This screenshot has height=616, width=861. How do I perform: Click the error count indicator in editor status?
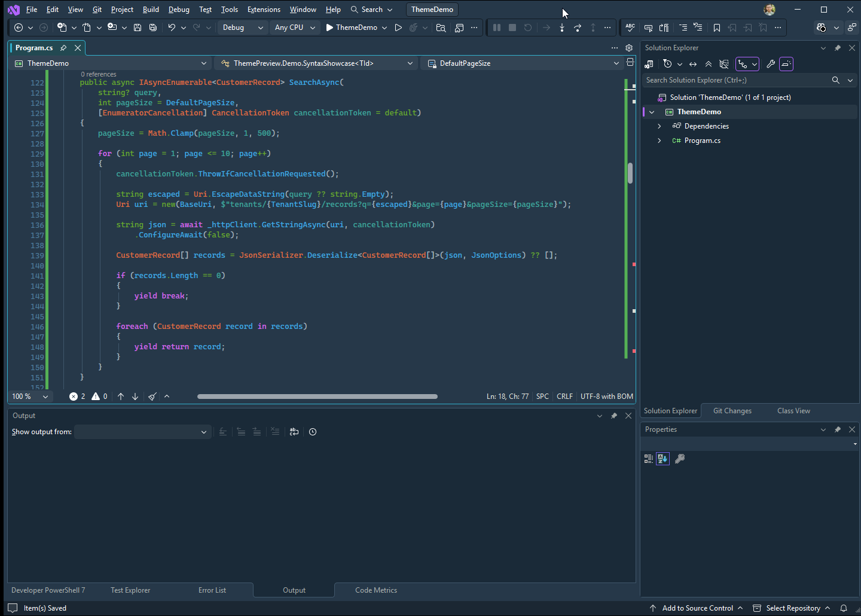(x=77, y=397)
